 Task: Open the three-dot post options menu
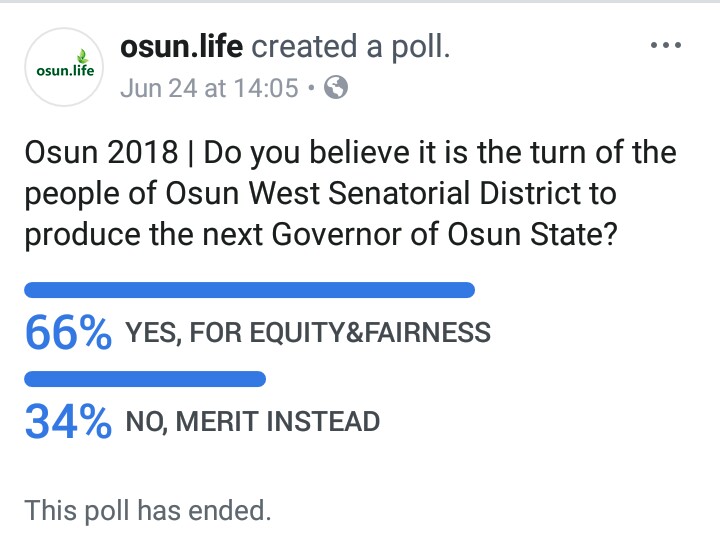click(666, 45)
